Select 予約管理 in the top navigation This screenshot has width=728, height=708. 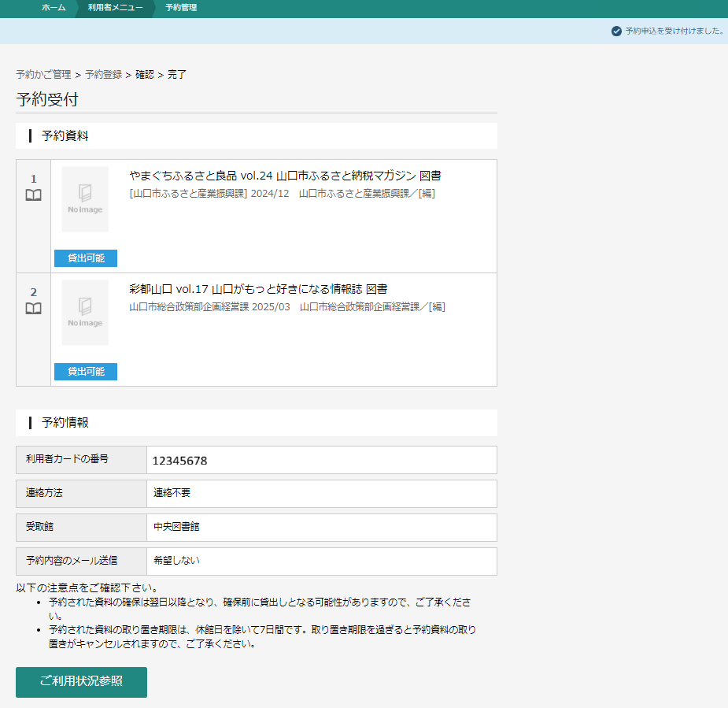click(181, 8)
